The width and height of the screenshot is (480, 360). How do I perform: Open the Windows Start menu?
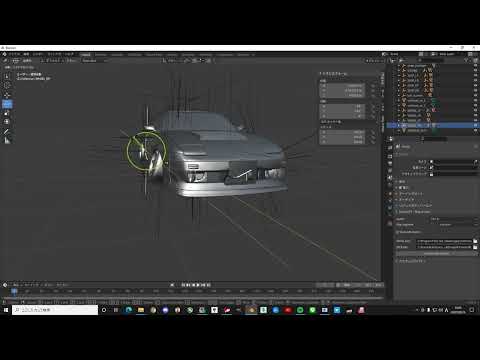(6, 310)
